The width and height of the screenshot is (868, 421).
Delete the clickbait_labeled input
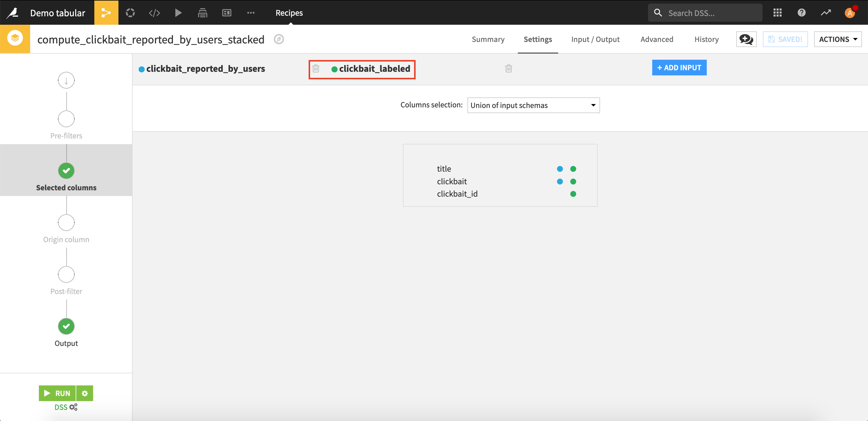[508, 68]
